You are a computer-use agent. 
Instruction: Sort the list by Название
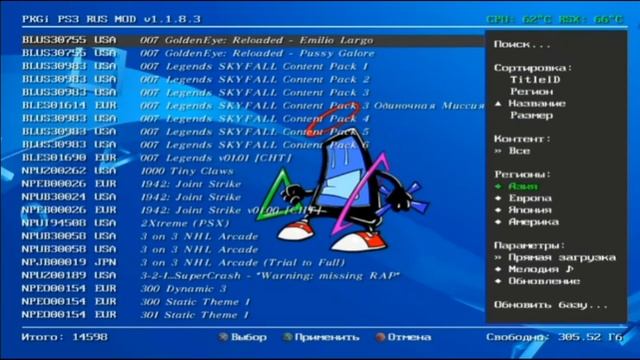pos(537,103)
